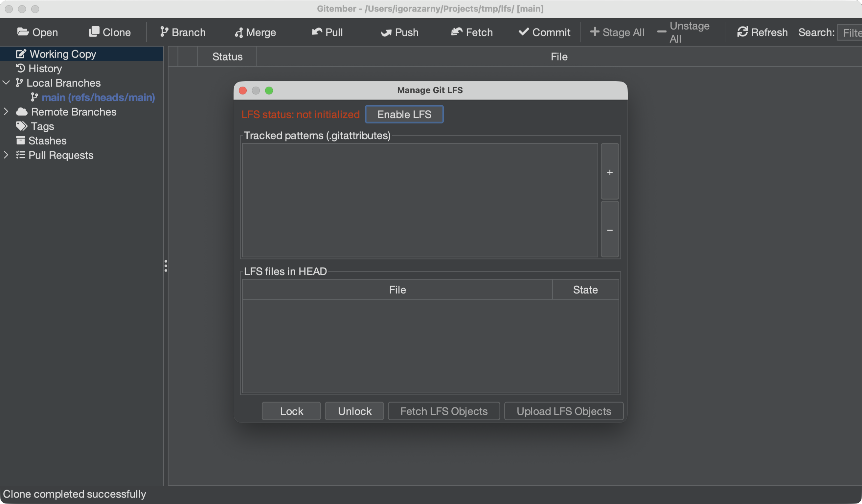Click the Pull toolbar label
862x504 pixels.
point(334,32)
